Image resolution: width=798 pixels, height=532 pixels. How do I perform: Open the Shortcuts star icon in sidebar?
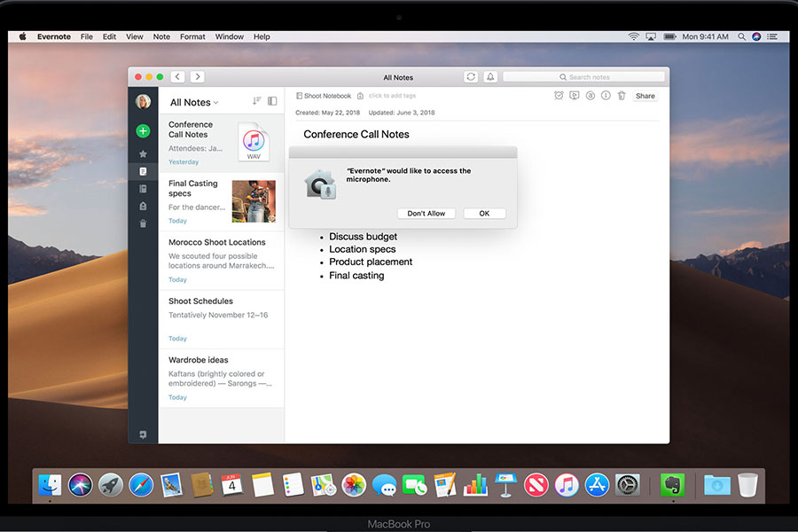(x=143, y=153)
